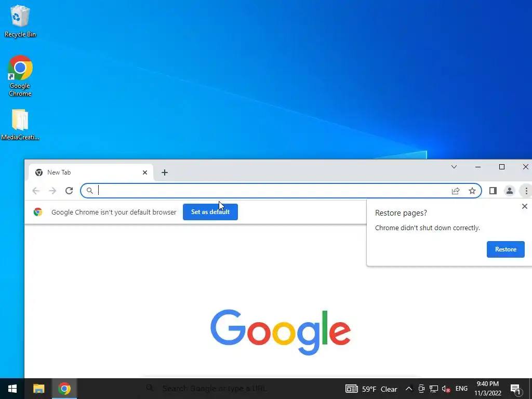Reload the current page

[x=69, y=191]
